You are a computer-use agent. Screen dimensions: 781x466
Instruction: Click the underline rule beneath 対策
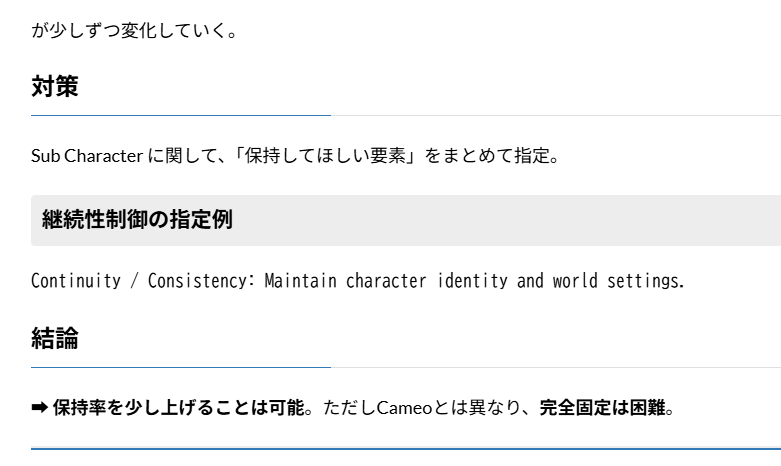(x=180, y=116)
